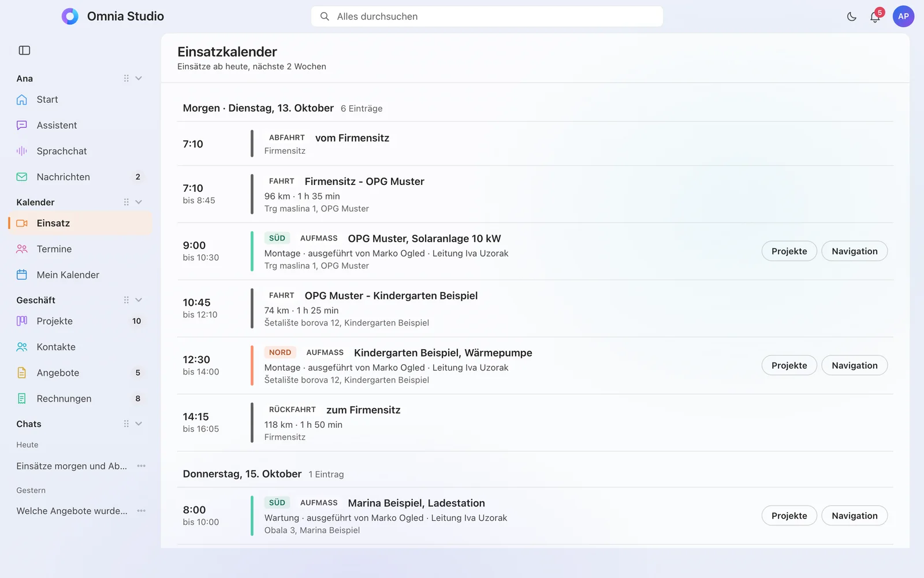Open Sprachchat waveform icon
The width and height of the screenshot is (924, 578).
point(22,151)
